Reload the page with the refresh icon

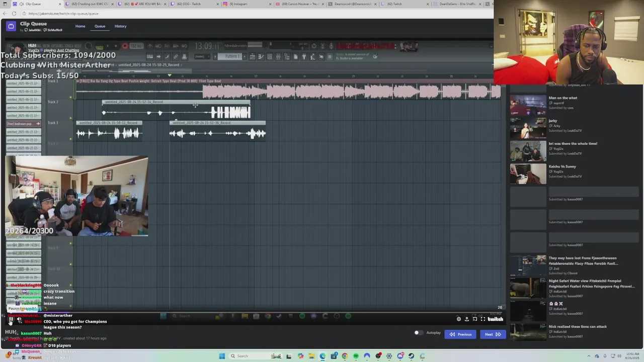(x=14, y=14)
